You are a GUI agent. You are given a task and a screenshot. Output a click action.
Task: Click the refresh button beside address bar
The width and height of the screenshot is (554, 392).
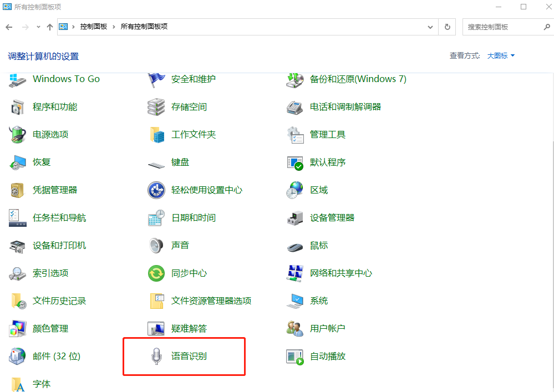pos(448,27)
